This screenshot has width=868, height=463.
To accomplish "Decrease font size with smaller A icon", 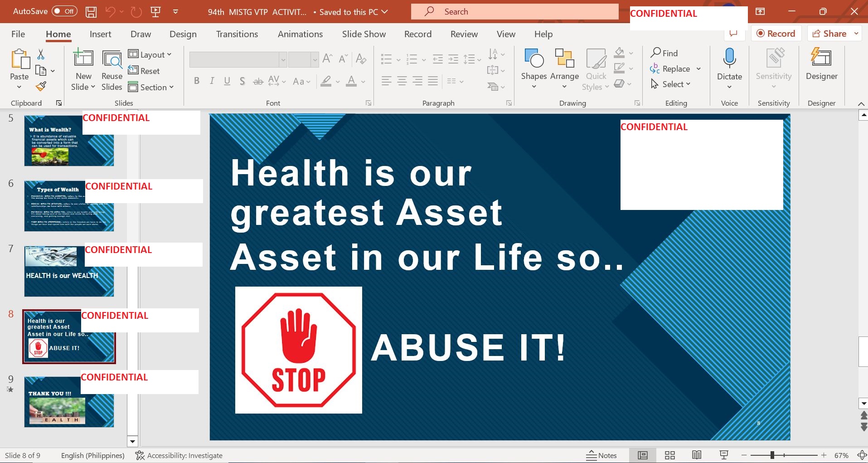I will point(343,58).
